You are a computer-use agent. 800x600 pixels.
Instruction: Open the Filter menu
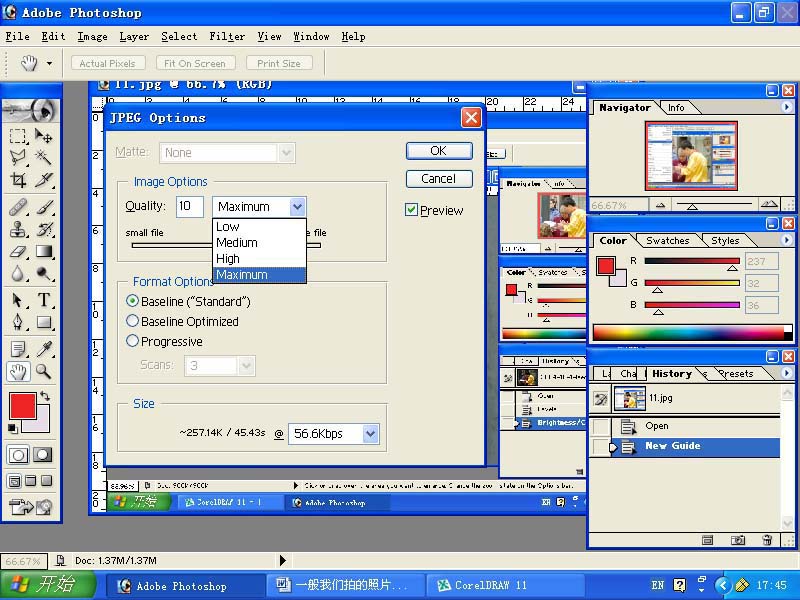tap(227, 36)
